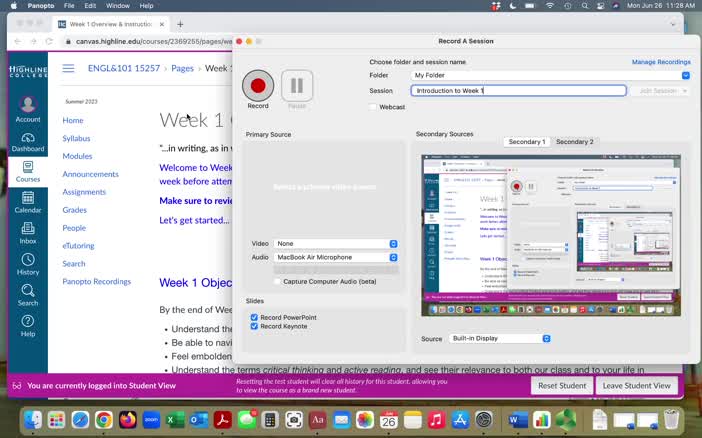Open Calculator from the Dock
Image resolution: width=702 pixels, height=438 pixels.
click(x=270, y=420)
